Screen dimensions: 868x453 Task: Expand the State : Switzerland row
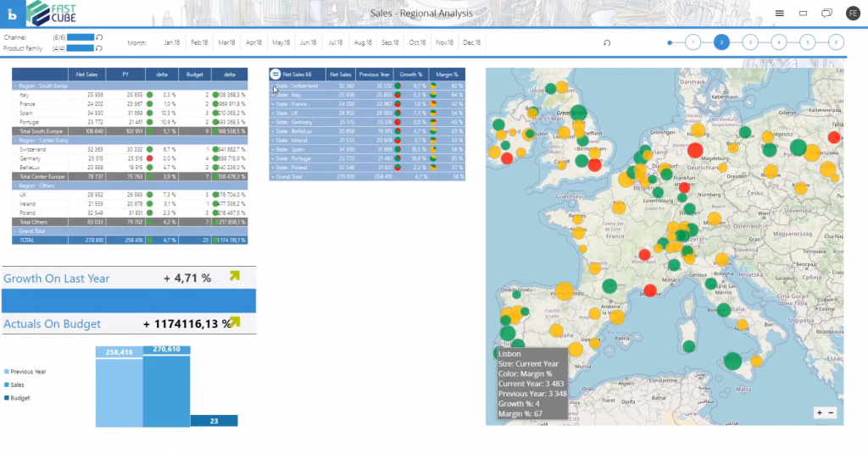pyautogui.click(x=274, y=86)
